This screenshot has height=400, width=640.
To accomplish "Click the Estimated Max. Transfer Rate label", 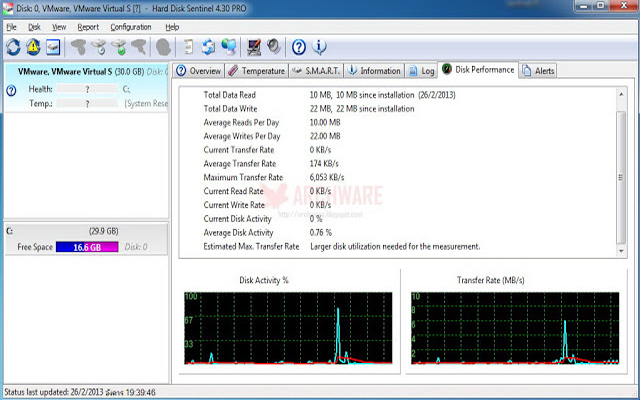I will click(x=251, y=247).
